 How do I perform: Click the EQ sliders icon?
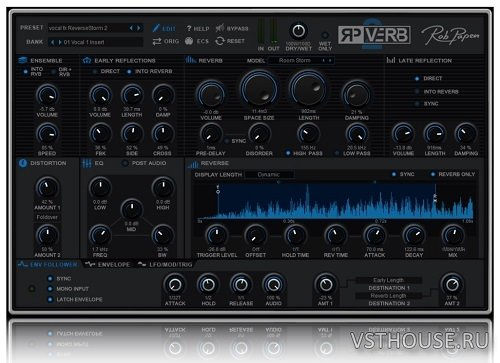(x=87, y=163)
